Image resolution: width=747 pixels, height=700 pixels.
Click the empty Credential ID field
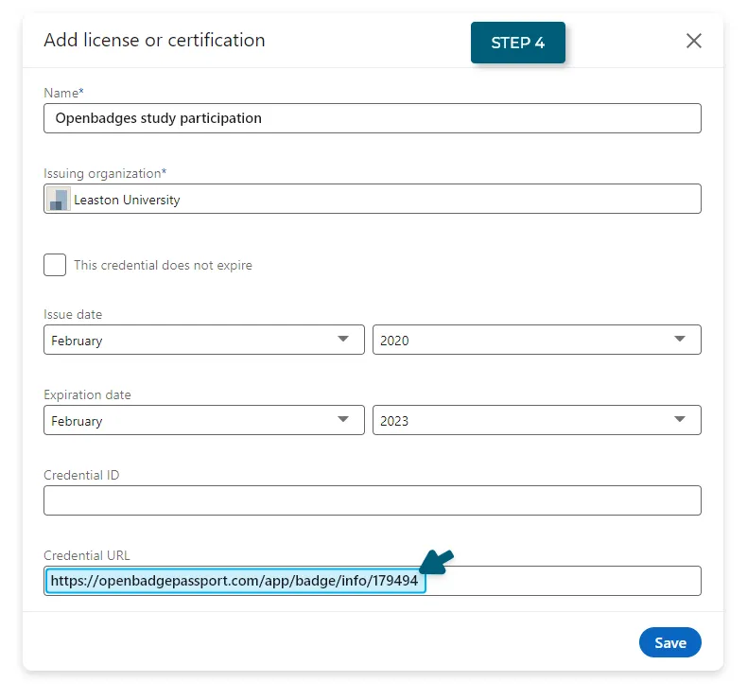click(372, 500)
